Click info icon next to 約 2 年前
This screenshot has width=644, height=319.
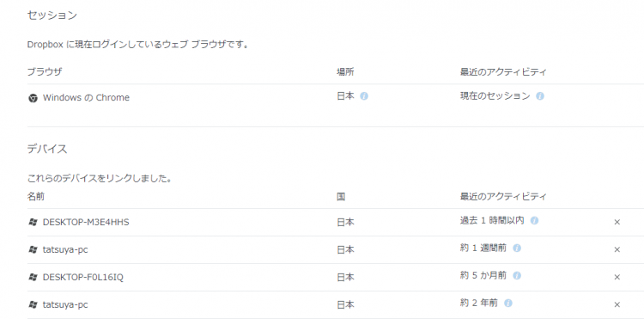tap(508, 304)
